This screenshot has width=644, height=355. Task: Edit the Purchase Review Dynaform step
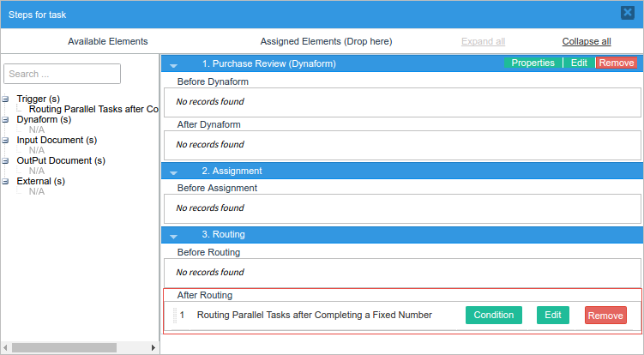pyautogui.click(x=579, y=63)
